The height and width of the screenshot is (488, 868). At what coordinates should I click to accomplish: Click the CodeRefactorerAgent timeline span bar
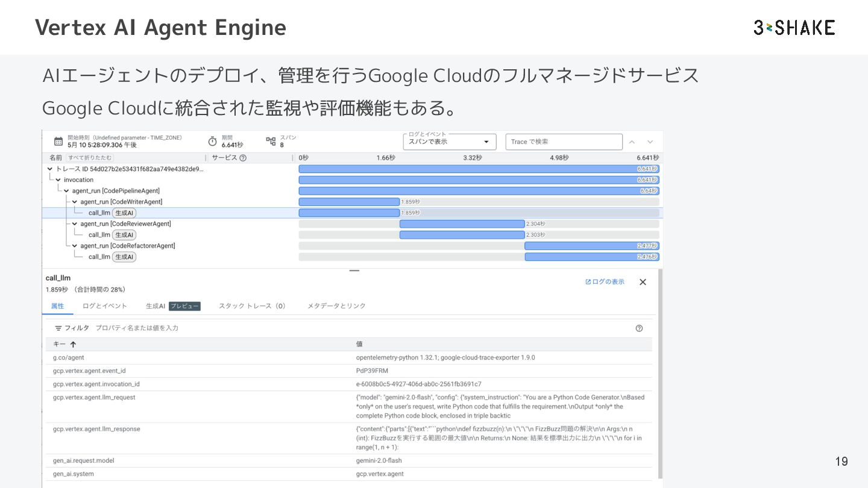(591, 246)
